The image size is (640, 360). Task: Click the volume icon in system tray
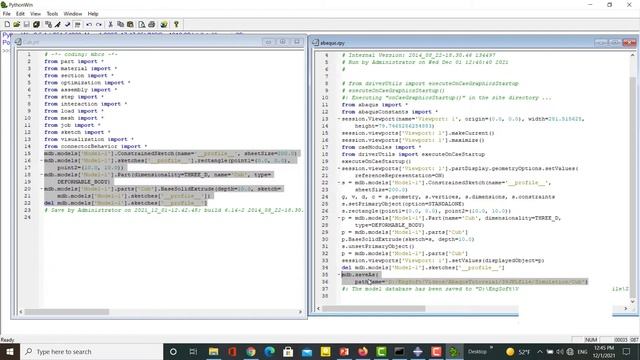560,351
